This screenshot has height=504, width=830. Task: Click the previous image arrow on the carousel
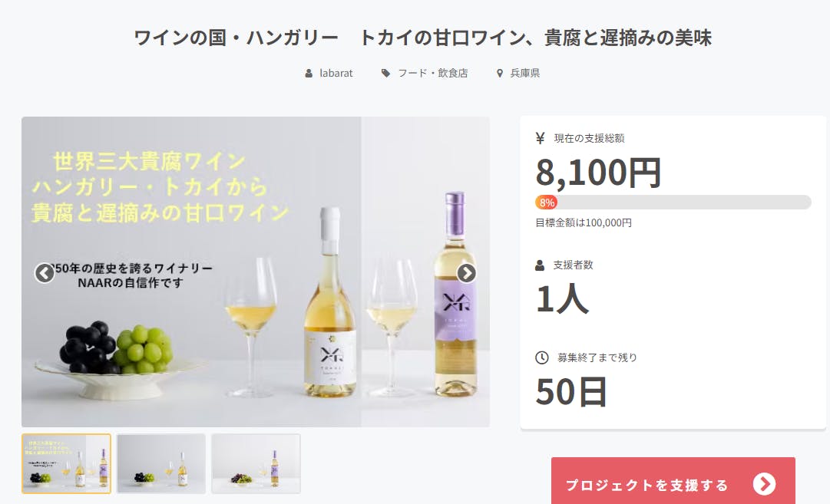(x=45, y=273)
